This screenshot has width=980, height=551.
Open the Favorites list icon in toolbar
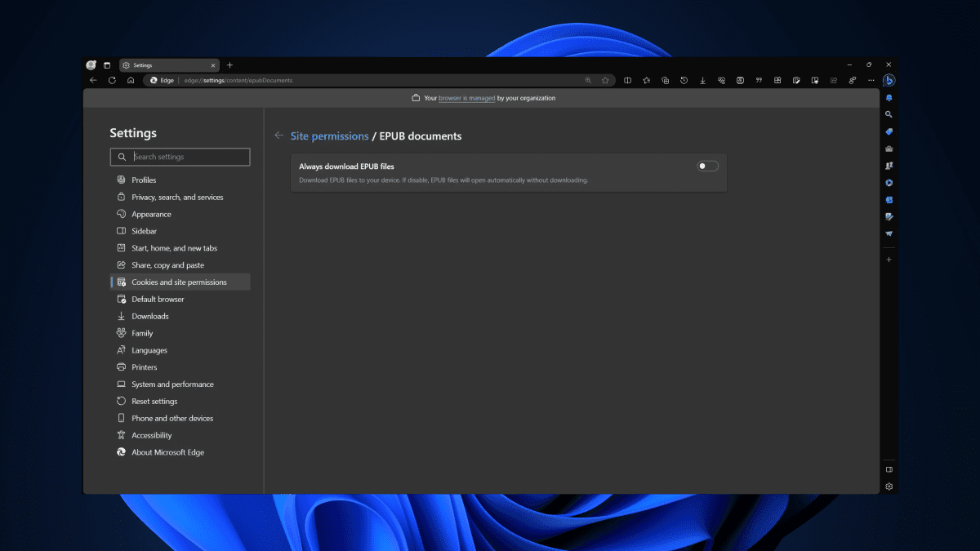click(646, 81)
